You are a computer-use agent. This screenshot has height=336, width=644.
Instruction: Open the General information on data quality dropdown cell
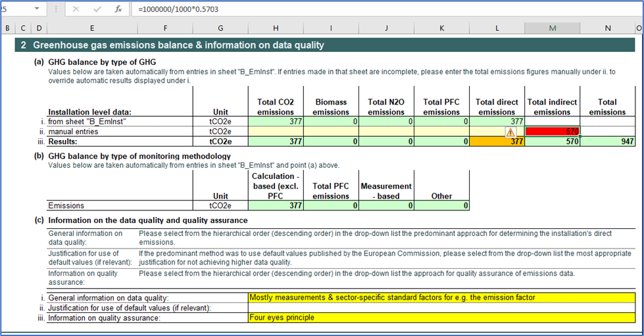point(441,298)
